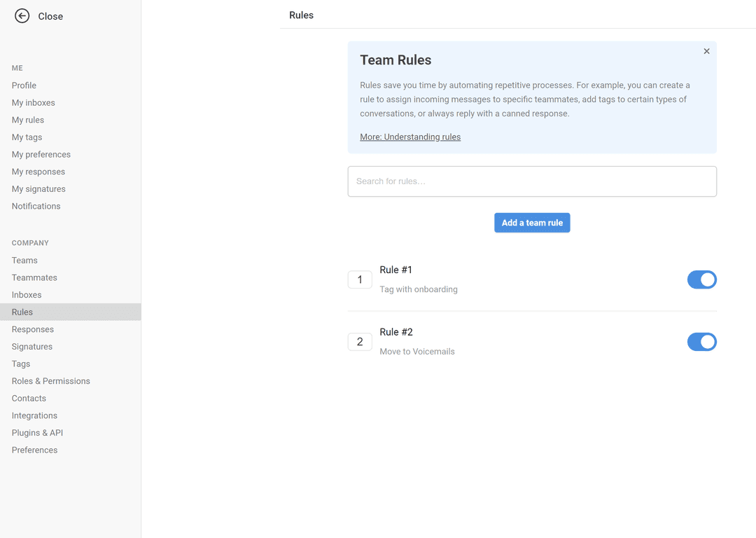This screenshot has height=538, width=756.
Task: Select the Rule #1 order number box
Action: coord(360,280)
